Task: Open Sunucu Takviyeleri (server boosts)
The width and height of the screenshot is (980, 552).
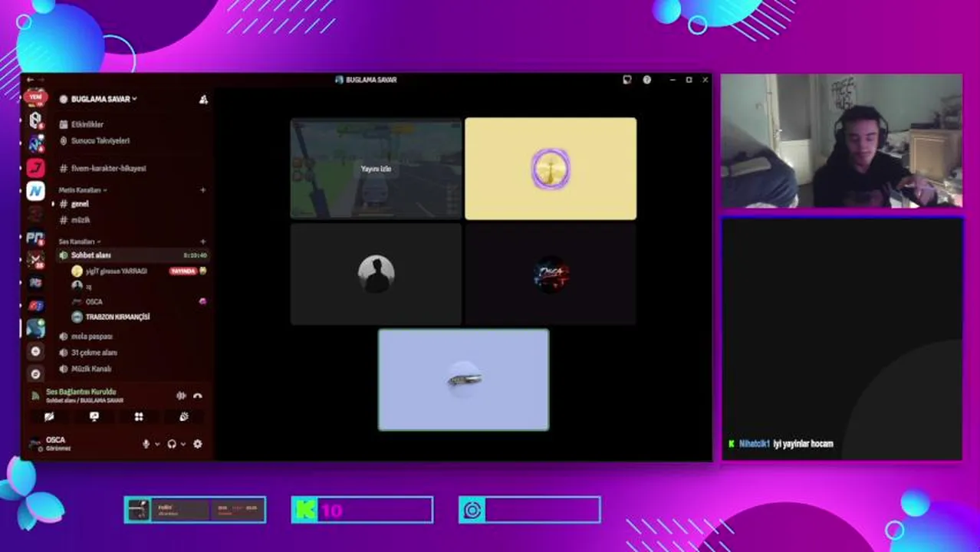Action: (94, 141)
